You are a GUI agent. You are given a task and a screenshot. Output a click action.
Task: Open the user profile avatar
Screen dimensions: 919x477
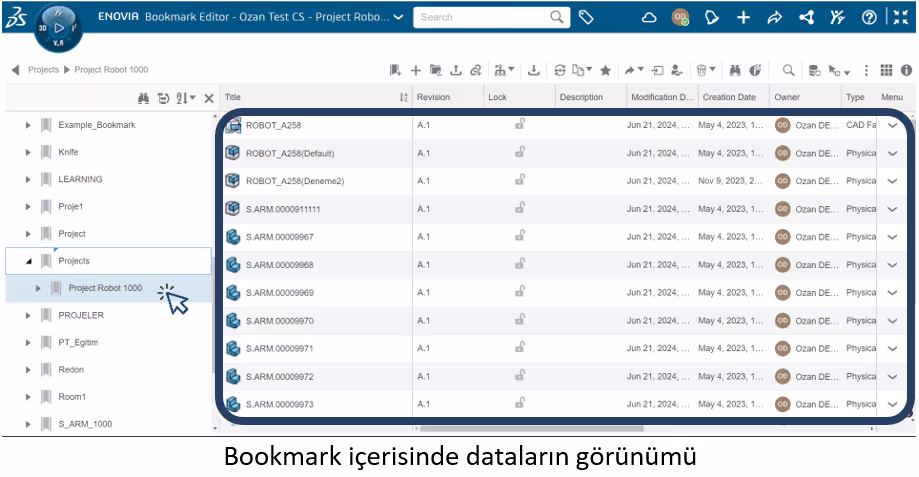coord(680,18)
